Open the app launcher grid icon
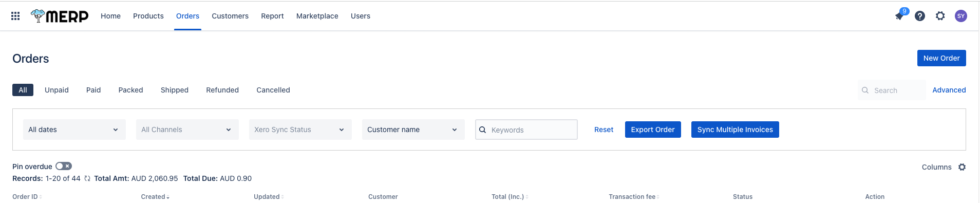 [x=15, y=16]
